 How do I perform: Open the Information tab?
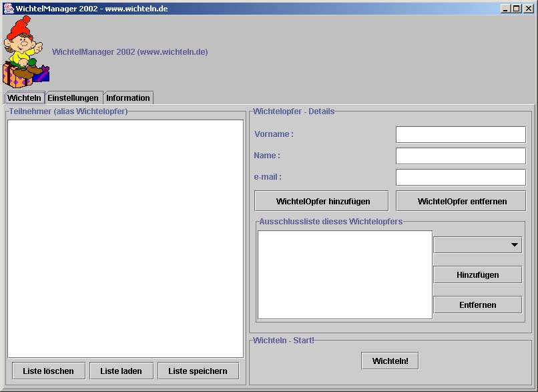(128, 97)
